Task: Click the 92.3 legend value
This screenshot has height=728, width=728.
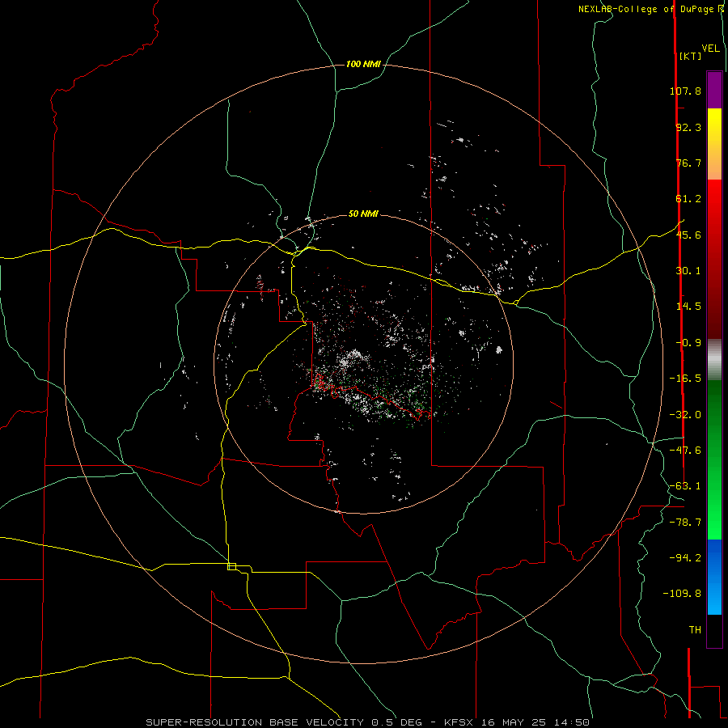Action: tap(688, 127)
